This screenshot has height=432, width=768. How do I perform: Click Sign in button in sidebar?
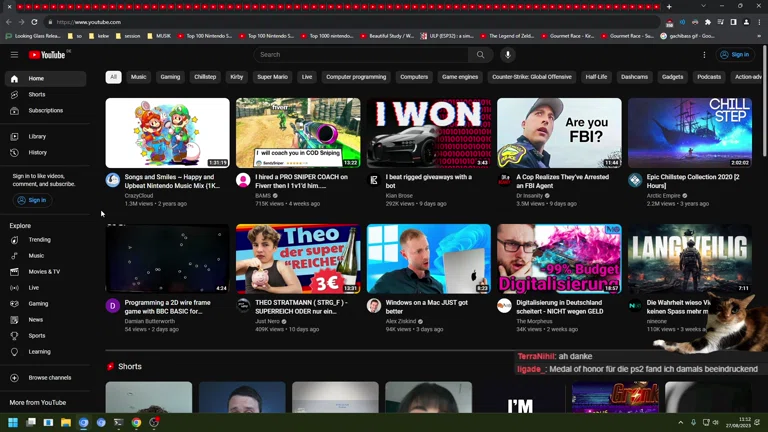[32, 200]
